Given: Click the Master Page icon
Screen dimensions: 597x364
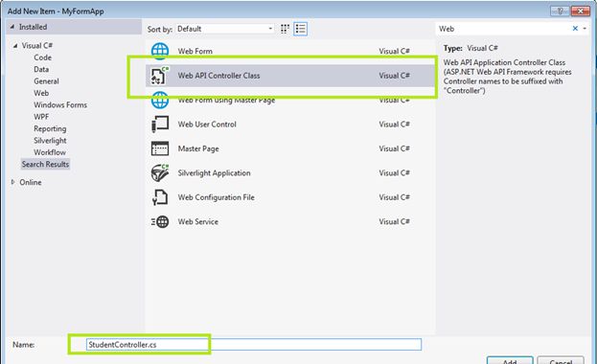Looking at the screenshot, I should (160, 148).
